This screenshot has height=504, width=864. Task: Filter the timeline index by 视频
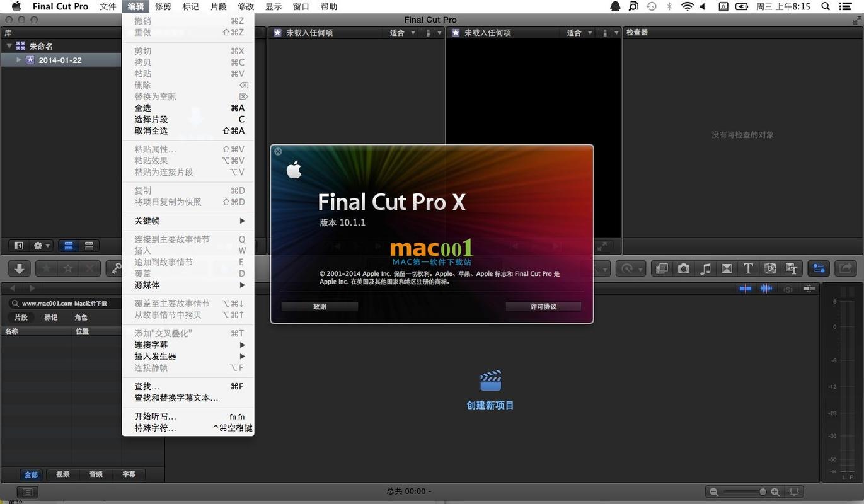tap(63, 474)
